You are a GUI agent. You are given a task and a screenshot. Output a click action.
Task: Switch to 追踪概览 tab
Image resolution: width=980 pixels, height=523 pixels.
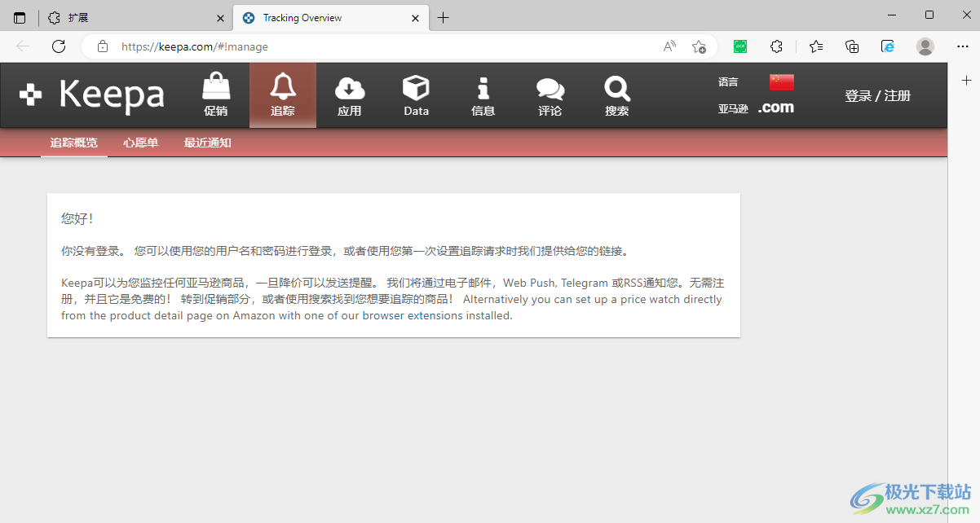tap(74, 143)
